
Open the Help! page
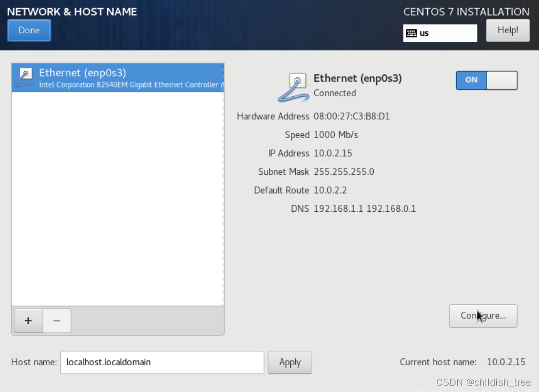[x=508, y=30]
